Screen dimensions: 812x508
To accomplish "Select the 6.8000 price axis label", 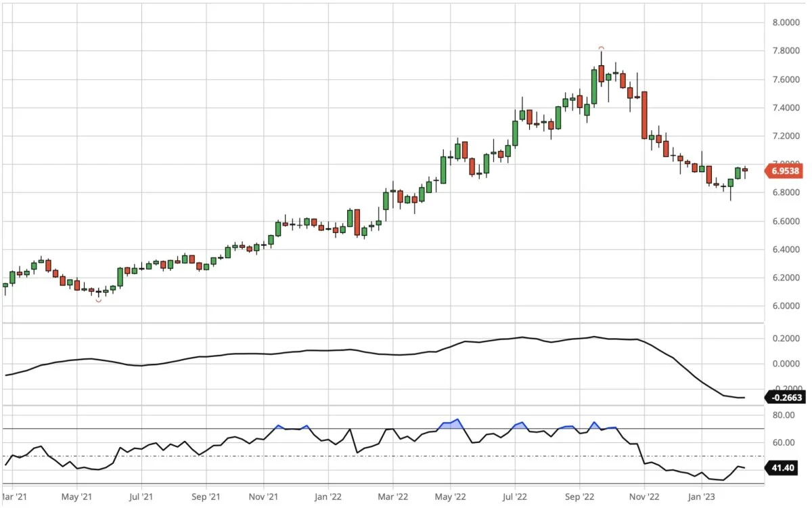I will [x=785, y=193].
